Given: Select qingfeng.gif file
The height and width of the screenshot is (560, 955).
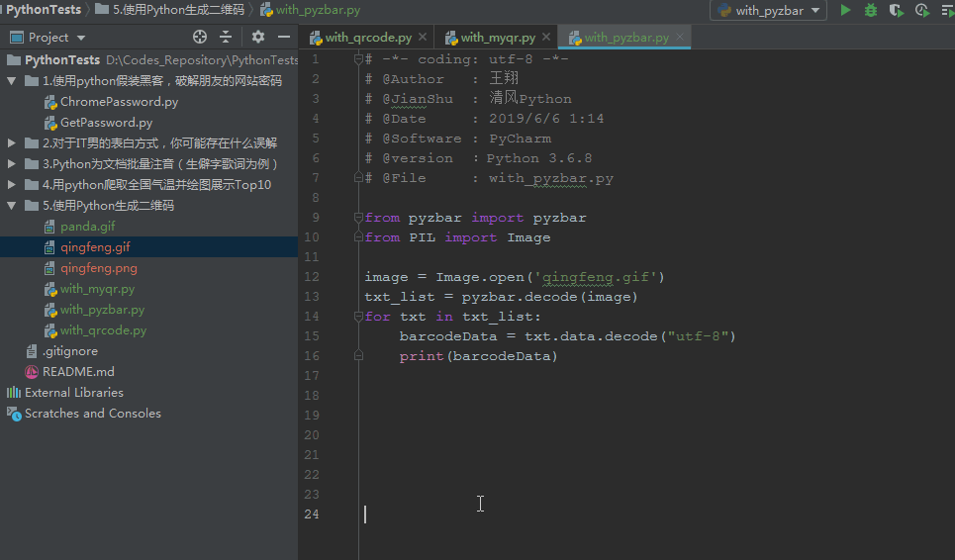Looking at the screenshot, I should tap(95, 246).
